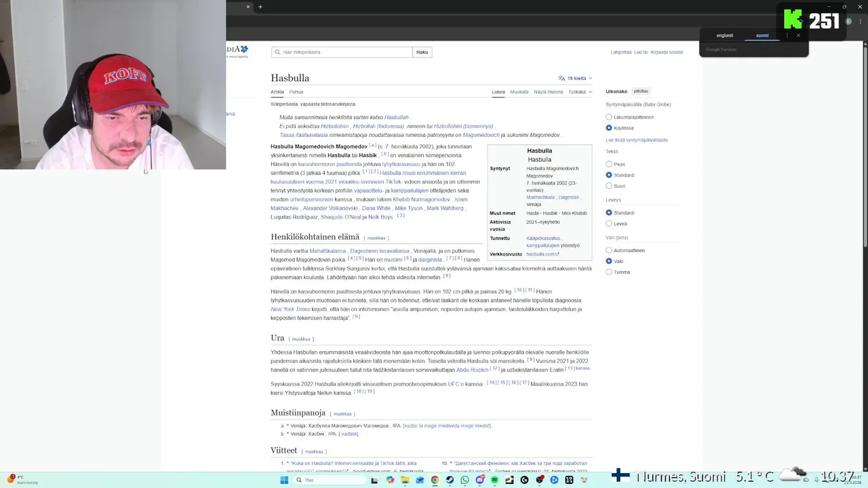Click muokkaa next to Ura heading

tap(301, 339)
